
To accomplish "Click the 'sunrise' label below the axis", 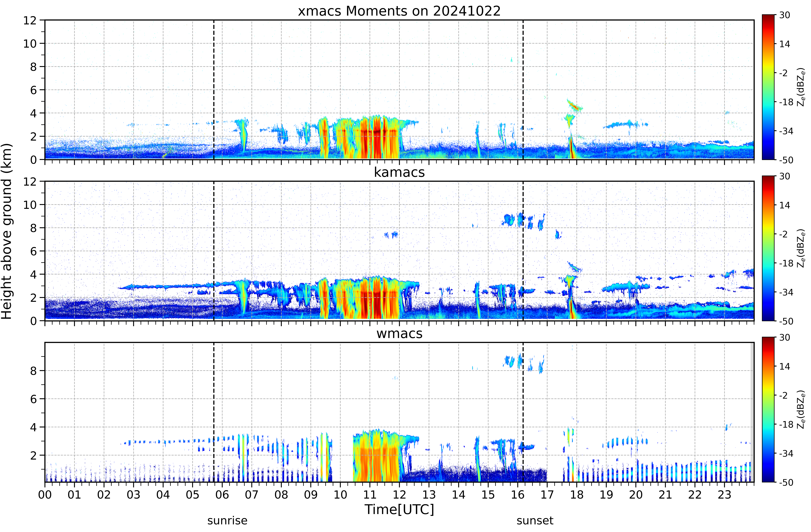I will [227, 521].
